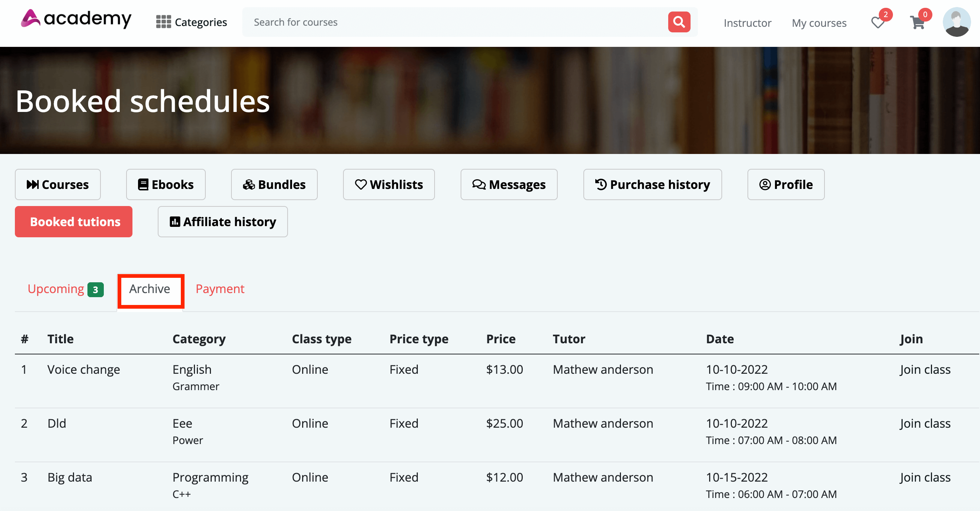Join class for Big data session
The height and width of the screenshot is (511, 980).
pos(926,477)
